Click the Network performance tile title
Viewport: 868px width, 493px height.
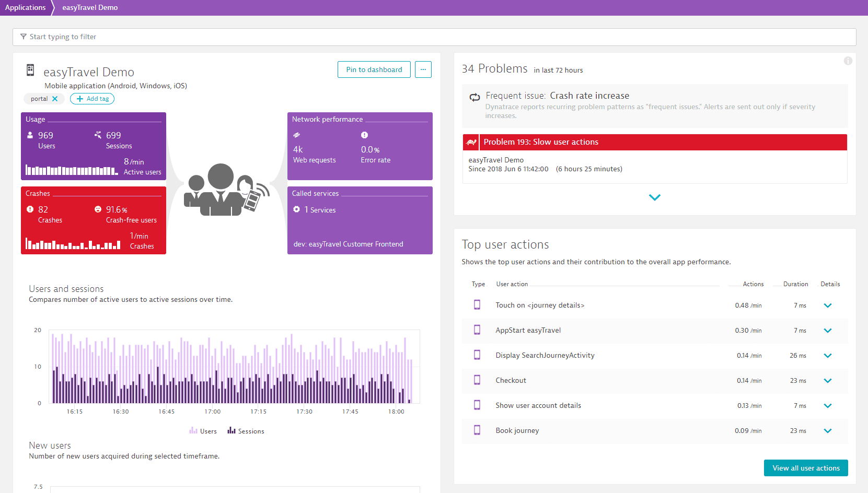(x=327, y=119)
